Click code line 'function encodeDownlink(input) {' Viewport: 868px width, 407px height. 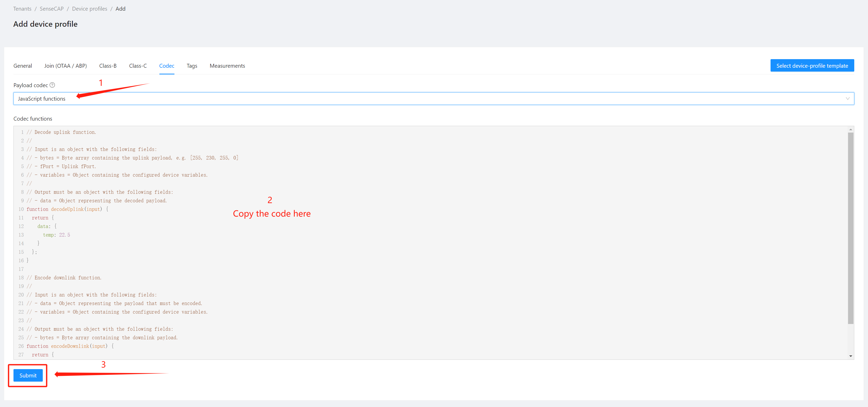pos(70,346)
